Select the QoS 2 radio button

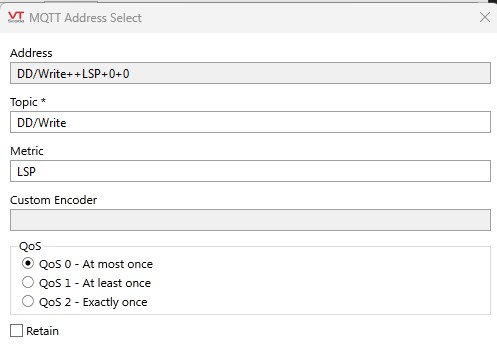[28, 301]
